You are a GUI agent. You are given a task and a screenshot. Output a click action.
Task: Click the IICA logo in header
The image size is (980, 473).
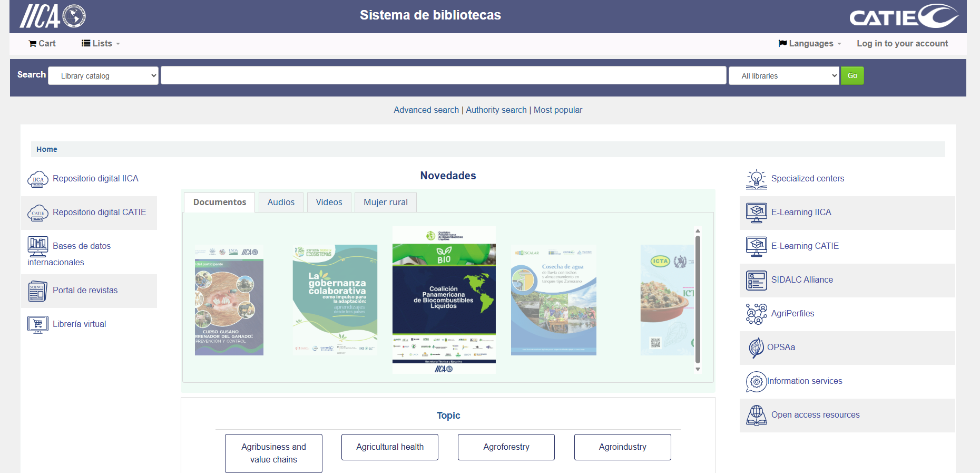[53, 16]
